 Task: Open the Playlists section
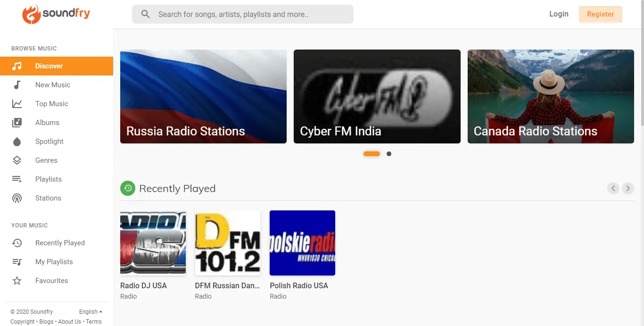tap(57, 179)
